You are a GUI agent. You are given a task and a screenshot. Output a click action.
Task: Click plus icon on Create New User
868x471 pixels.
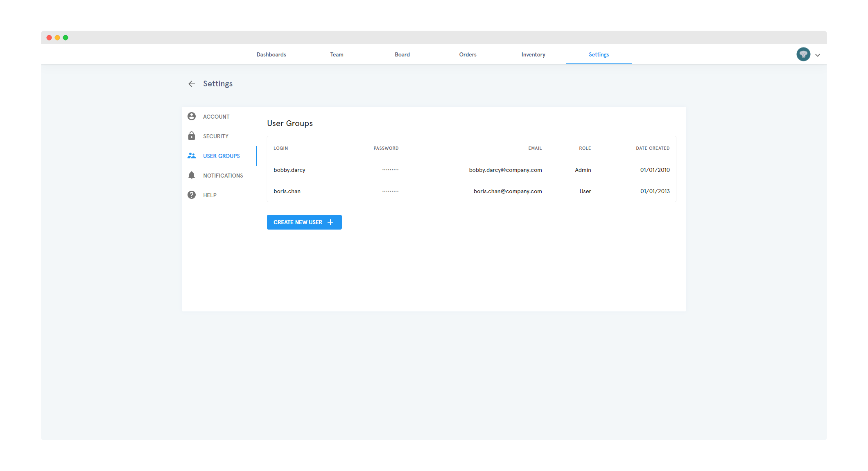tap(330, 222)
